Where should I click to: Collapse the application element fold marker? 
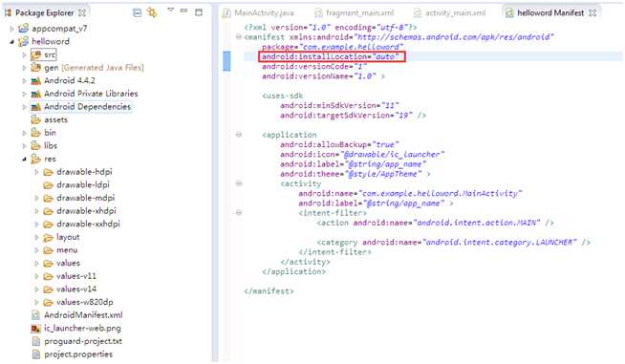point(239,135)
